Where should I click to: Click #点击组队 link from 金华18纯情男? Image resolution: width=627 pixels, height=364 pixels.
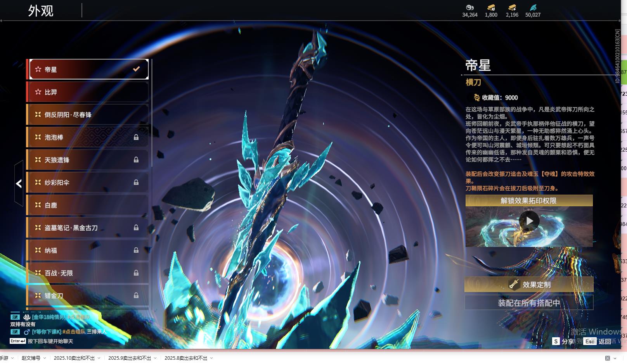pos(78,317)
